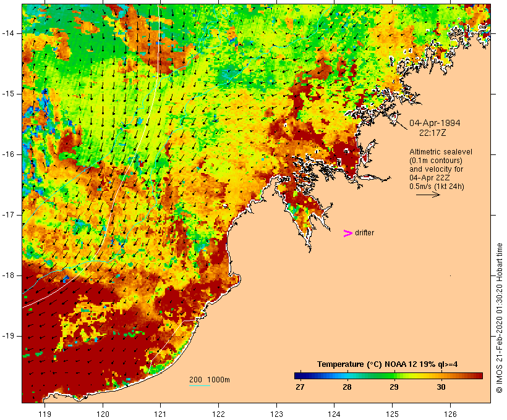Click latitude axis label "-15"
Viewport: 507px width, 420px height.
[8, 94]
